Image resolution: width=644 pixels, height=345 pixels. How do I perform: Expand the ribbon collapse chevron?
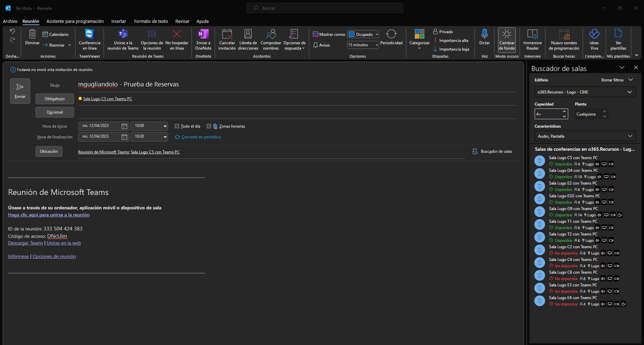[636, 55]
